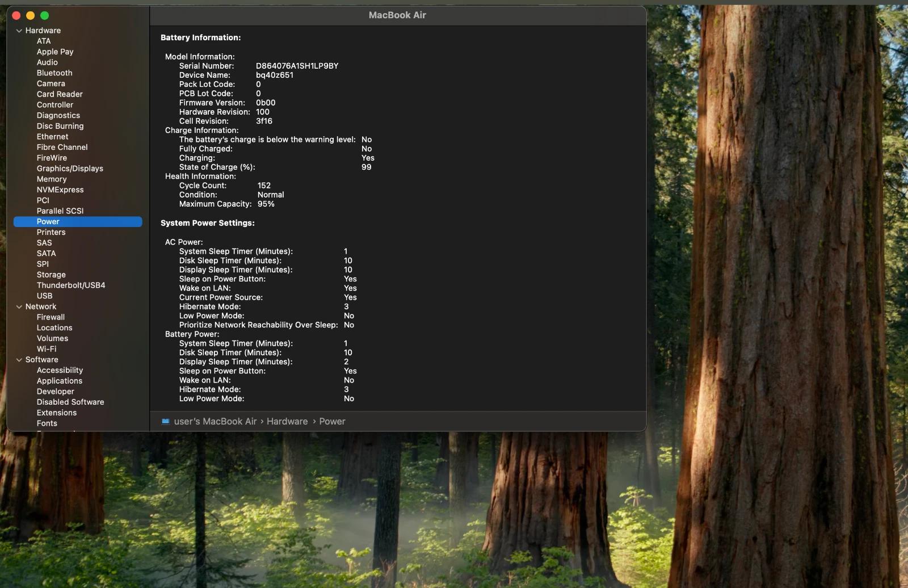The image size is (908, 588).
Task: Select Printers in the sidebar
Action: (51, 232)
